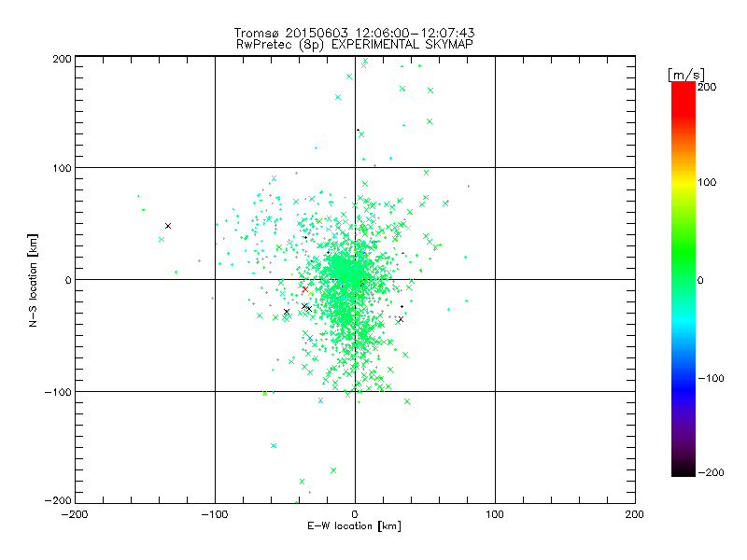Screen dimensions: 747x560
Task: Click the '200' tick label on N-S axis
Action: [62, 59]
